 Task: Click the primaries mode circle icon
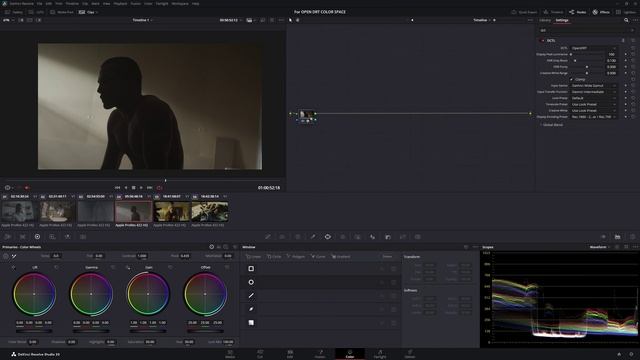pyautogui.click(x=211, y=247)
